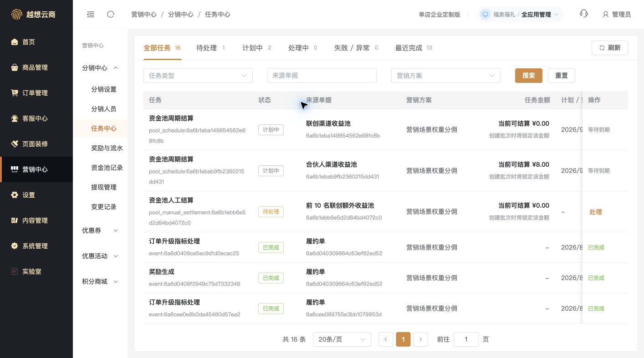Click the 订单管理 cart icon

[15, 93]
